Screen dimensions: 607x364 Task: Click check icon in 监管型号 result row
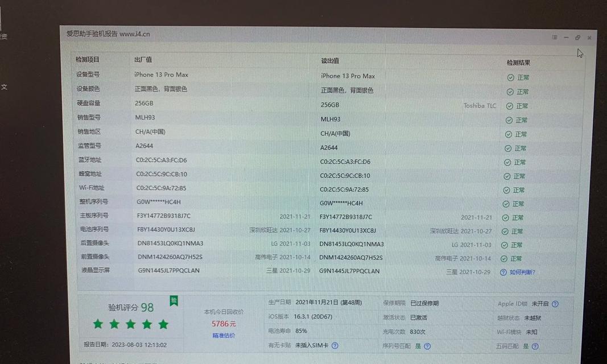tap(508, 148)
